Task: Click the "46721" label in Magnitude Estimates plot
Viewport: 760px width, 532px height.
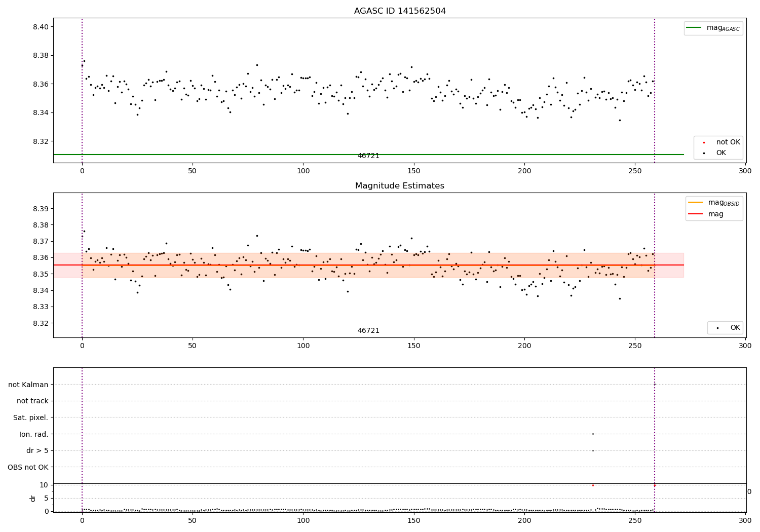Action: (368, 331)
